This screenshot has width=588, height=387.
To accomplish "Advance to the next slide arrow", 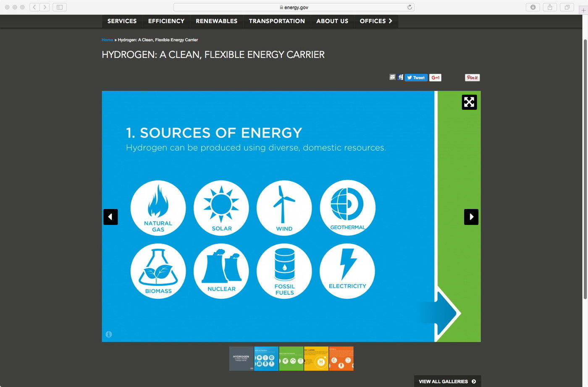I will pos(471,217).
